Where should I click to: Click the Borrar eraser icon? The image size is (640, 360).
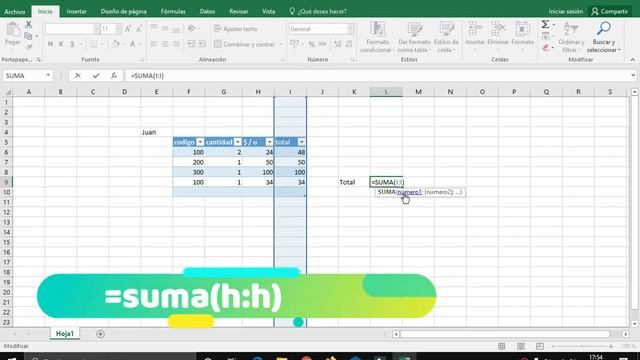click(x=546, y=48)
